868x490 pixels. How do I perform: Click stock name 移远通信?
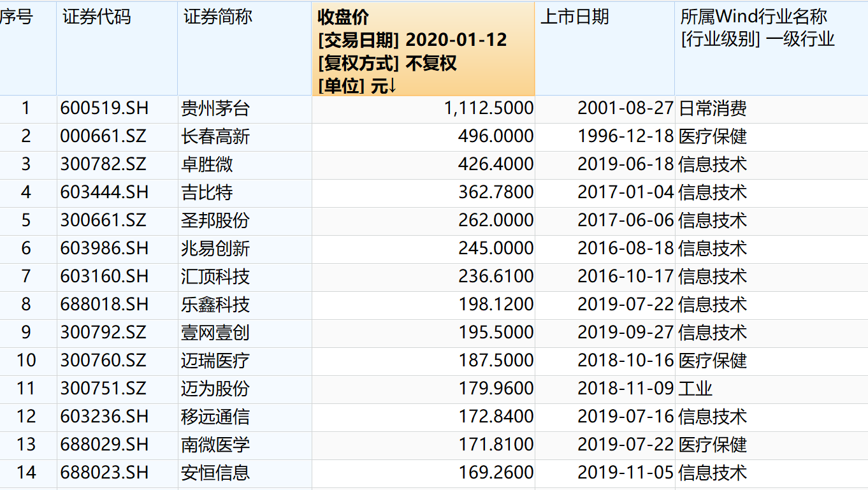pyautogui.click(x=215, y=417)
